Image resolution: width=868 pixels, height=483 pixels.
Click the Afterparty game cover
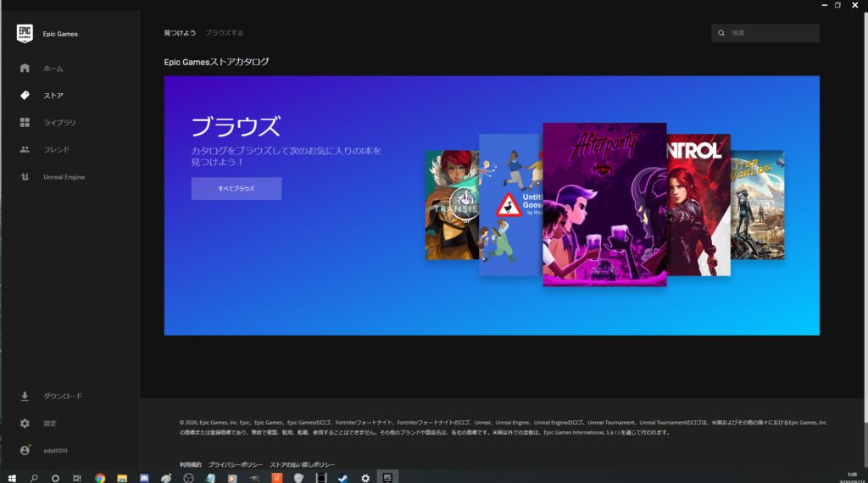[x=604, y=205]
